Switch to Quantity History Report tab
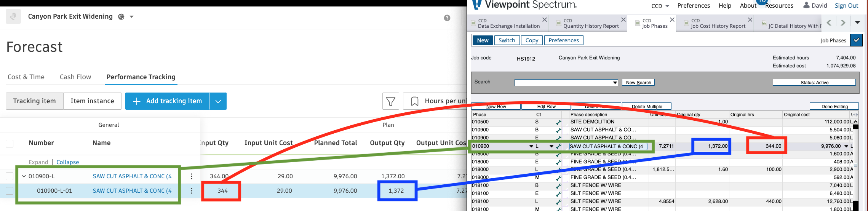This screenshot has height=211, width=868. pos(591,23)
